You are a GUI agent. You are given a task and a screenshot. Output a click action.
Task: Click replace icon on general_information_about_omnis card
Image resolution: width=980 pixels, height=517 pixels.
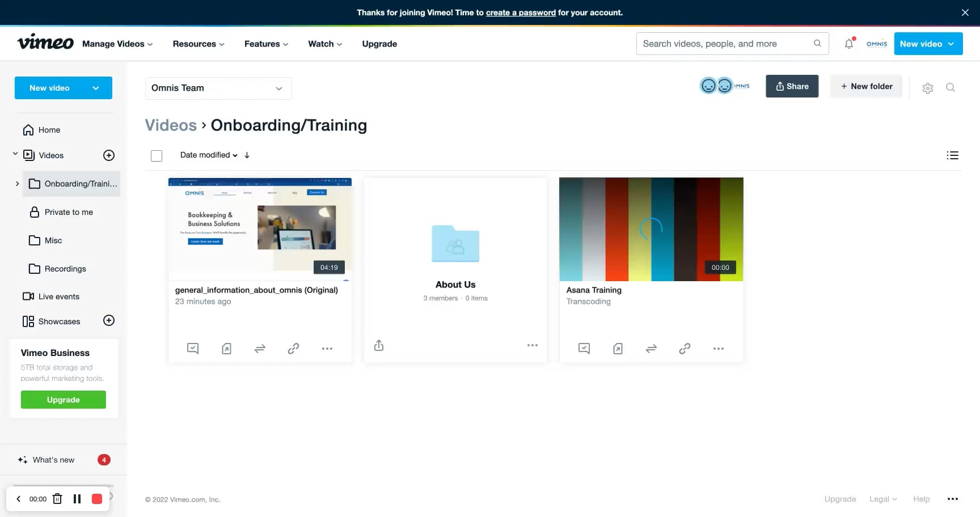[x=260, y=349]
